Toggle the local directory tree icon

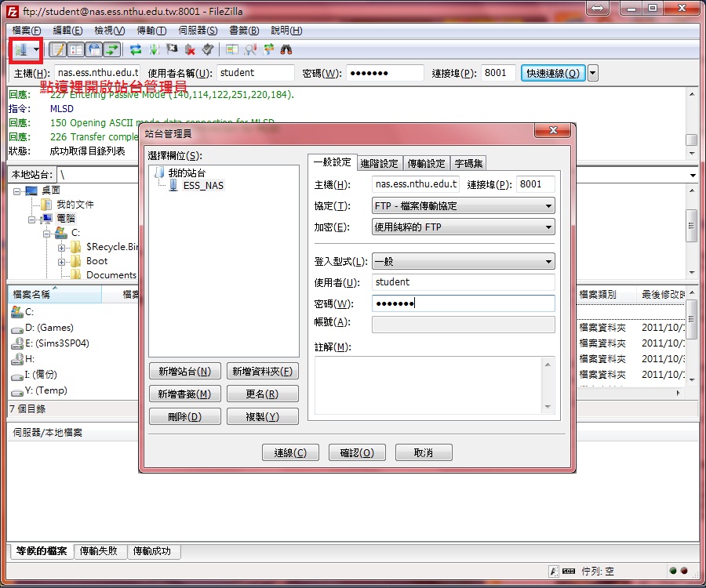(76, 49)
